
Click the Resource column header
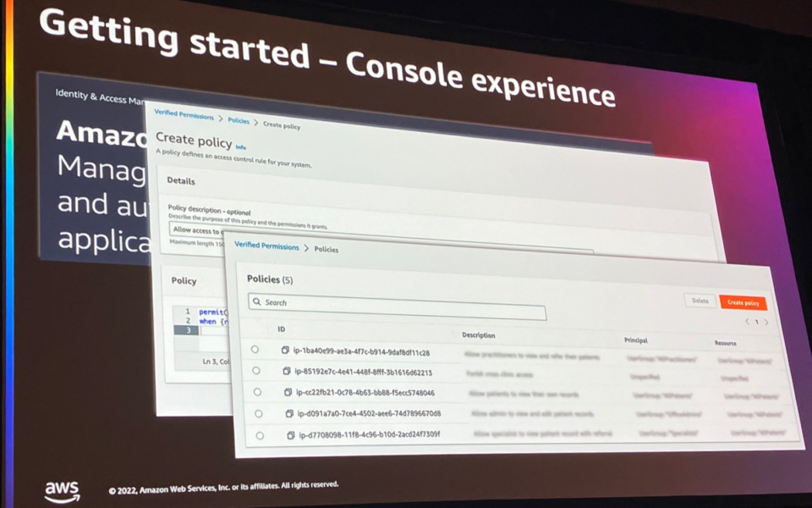click(x=726, y=343)
